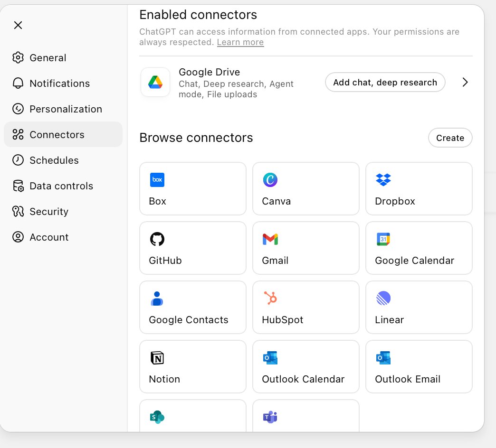This screenshot has height=448, width=496.
Task: Select the Canva connector icon
Action: [x=270, y=180]
